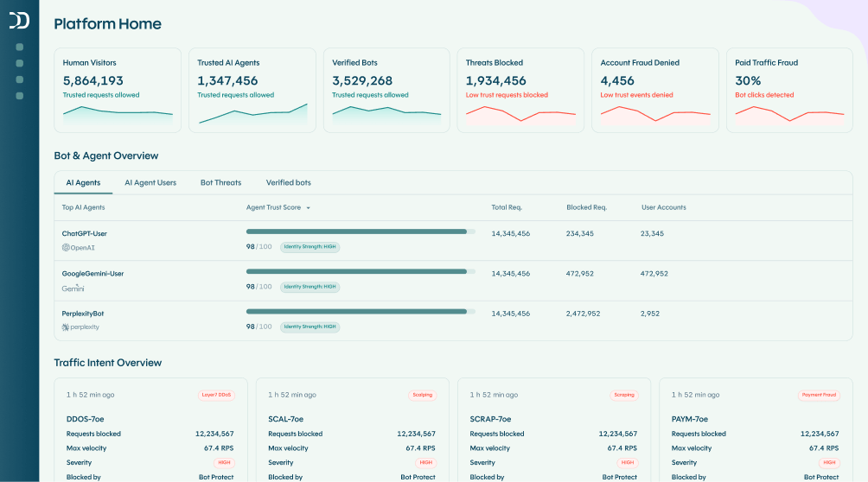
Task: Click the Scraping tag
Action: [x=624, y=395]
